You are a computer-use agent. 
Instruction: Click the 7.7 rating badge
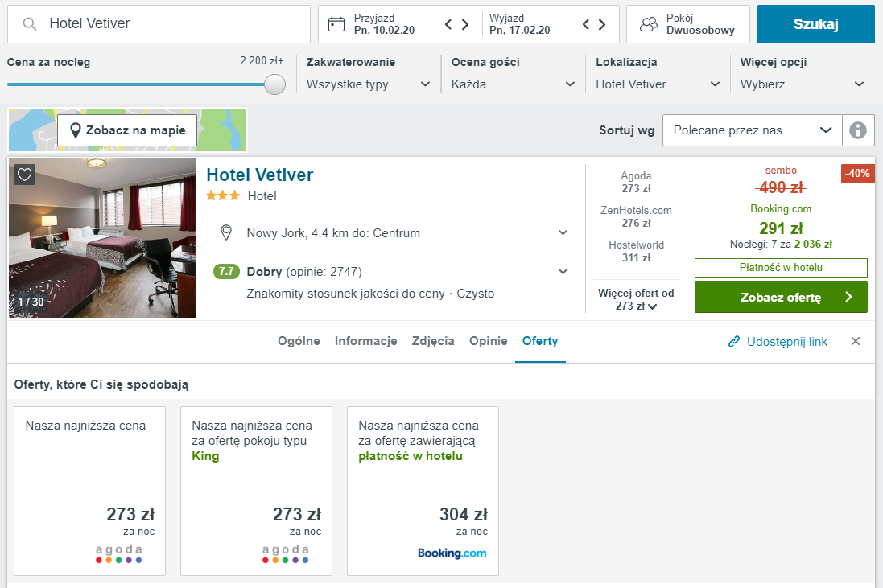click(x=226, y=271)
